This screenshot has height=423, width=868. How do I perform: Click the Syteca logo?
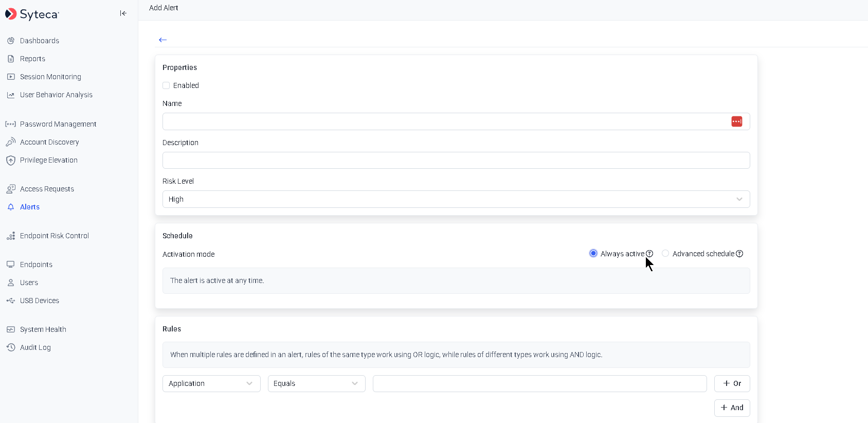point(32,14)
